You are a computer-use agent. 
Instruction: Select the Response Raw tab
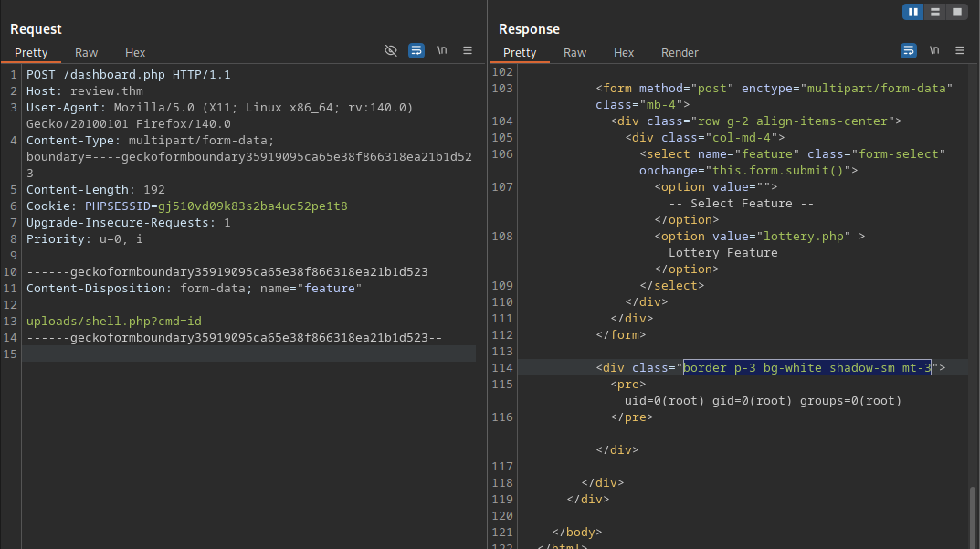pyautogui.click(x=575, y=52)
